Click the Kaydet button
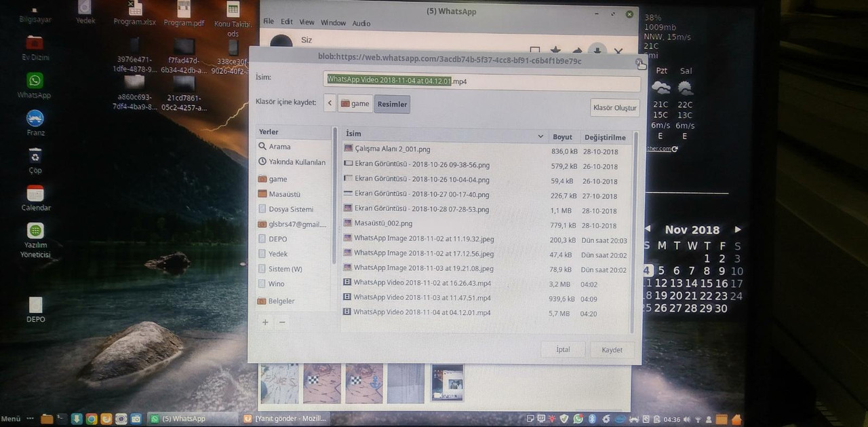Screen dimensions: 868x427 tap(612, 350)
